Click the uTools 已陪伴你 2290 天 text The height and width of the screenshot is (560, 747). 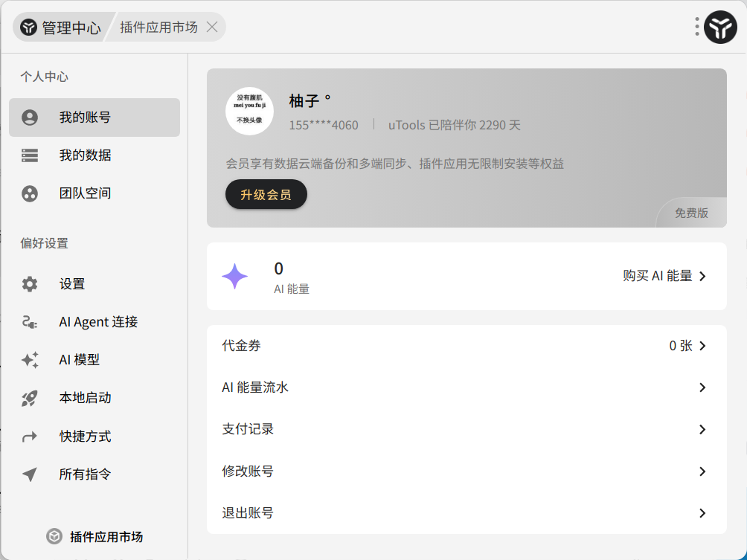(x=454, y=125)
